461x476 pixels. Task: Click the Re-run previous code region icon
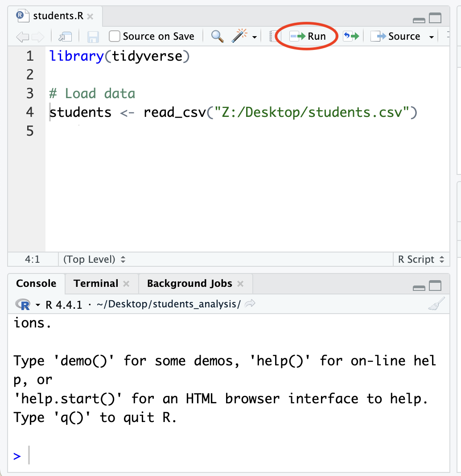[x=350, y=36]
